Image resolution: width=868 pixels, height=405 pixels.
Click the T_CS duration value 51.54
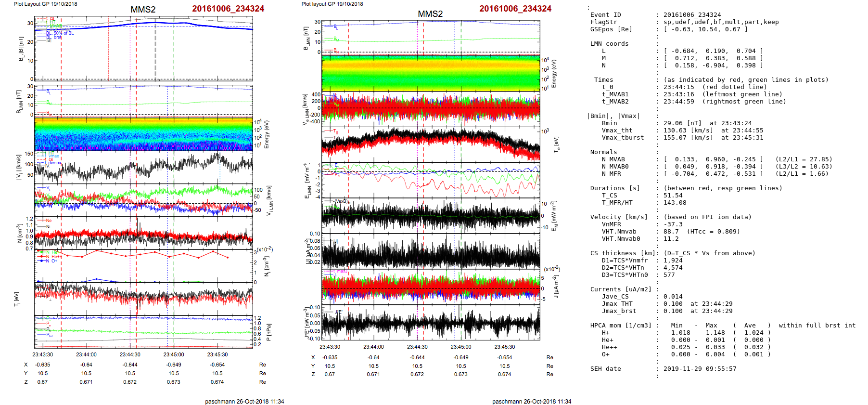(x=673, y=196)
